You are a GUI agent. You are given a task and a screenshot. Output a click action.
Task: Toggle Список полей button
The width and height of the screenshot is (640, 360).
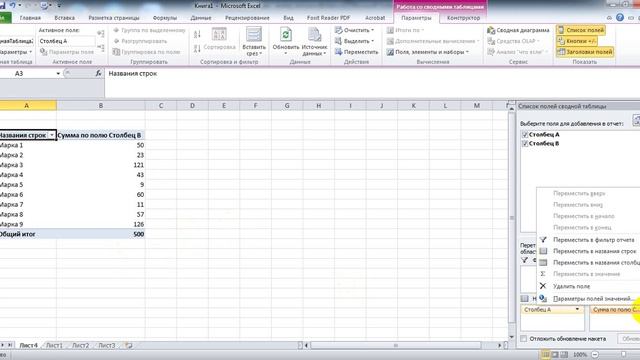pyautogui.click(x=581, y=30)
